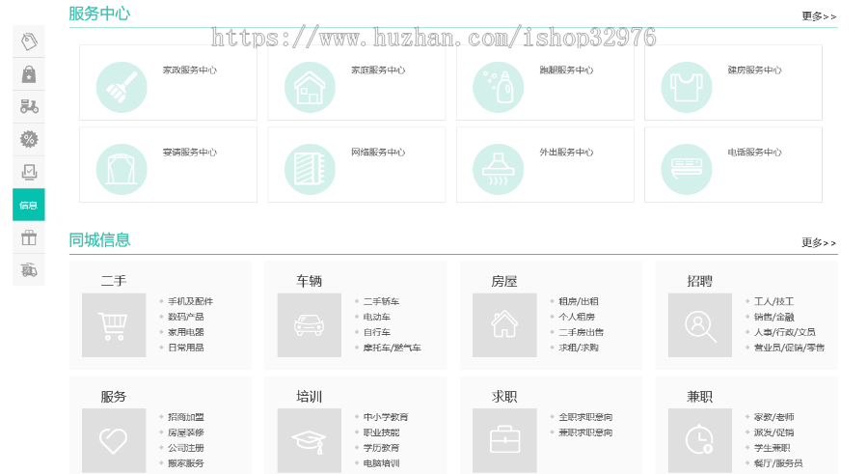Open the 派发/促销 link

(773, 432)
